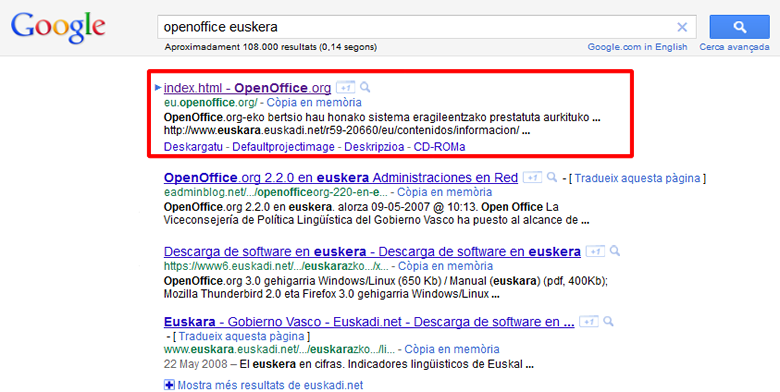Viewport: 780px width, 392px height.
Task: Click +1 button beside OpenOffice.org 2.2.0 result
Action: pyautogui.click(x=532, y=178)
